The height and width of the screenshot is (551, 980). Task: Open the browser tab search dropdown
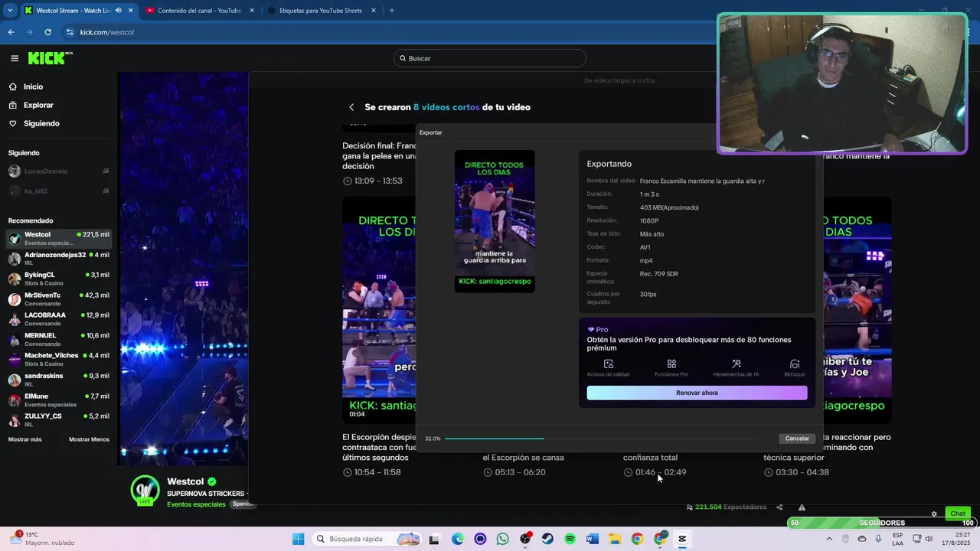pyautogui.click(x=10, y=11)
